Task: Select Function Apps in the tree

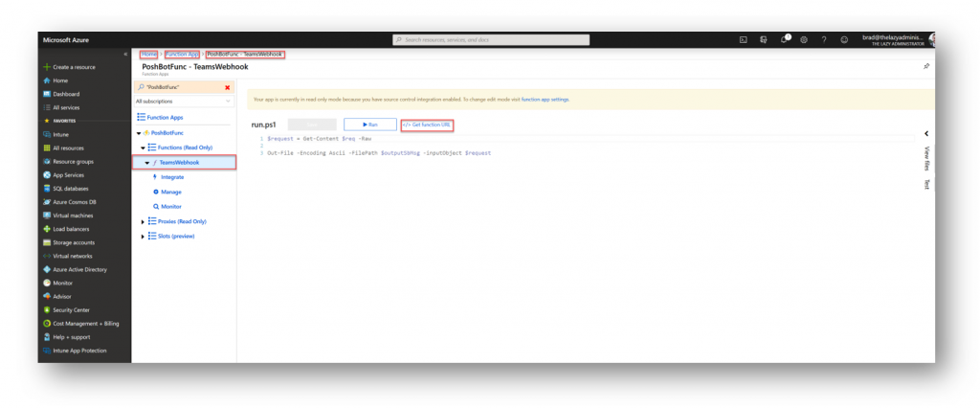Action: click(x=165, y=117)
